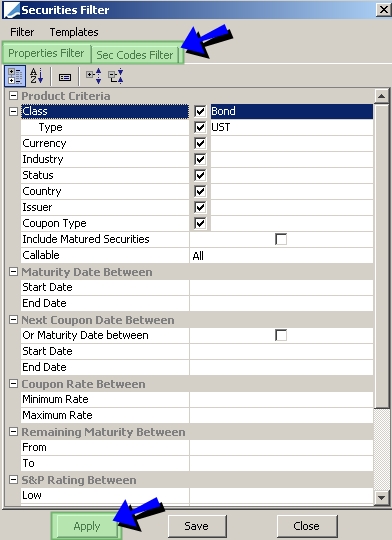Uncheck the Country checkbox

coord(200,191)
